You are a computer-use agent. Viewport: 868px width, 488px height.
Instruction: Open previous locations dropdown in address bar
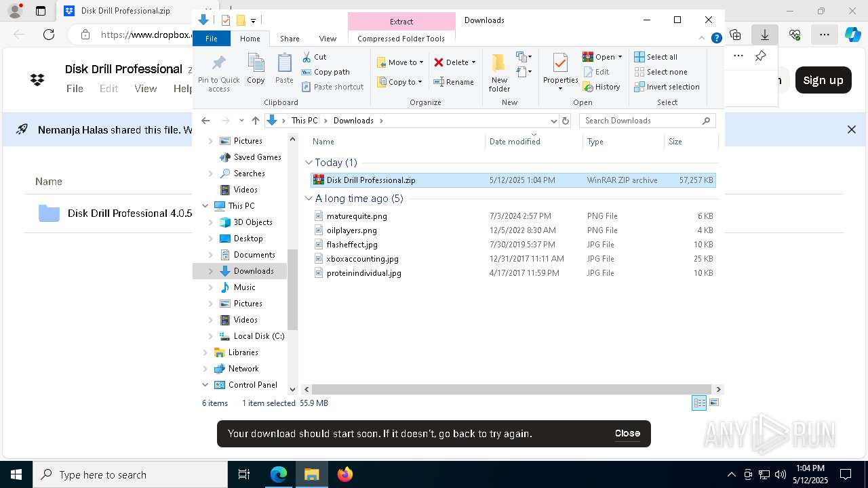[553, 121]
